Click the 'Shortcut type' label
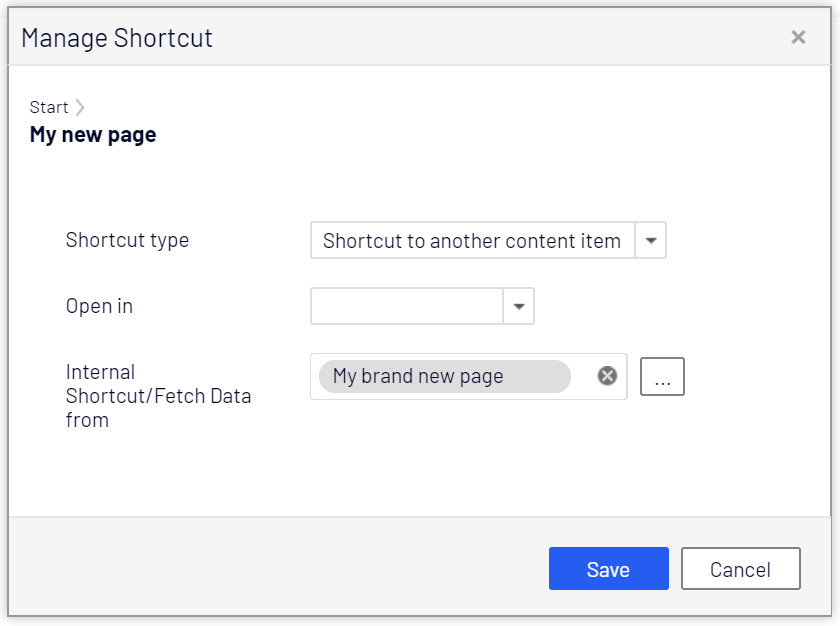Screen dimensions: 840x626 click(127, 240)
